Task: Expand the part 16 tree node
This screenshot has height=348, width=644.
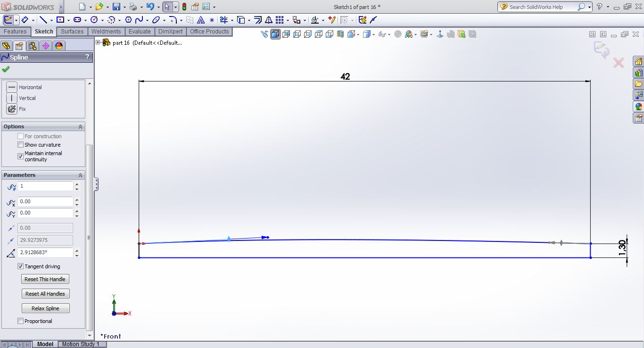Action: tap(98, 42)
